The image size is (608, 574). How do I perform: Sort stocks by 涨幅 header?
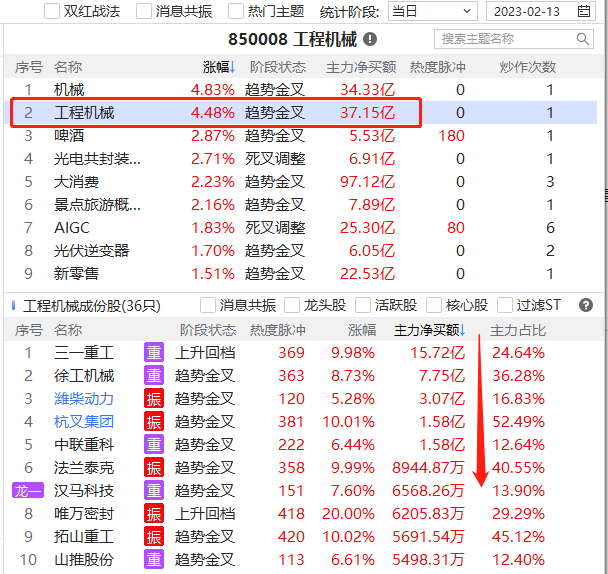pyautogui.click(x=362, y=330)
